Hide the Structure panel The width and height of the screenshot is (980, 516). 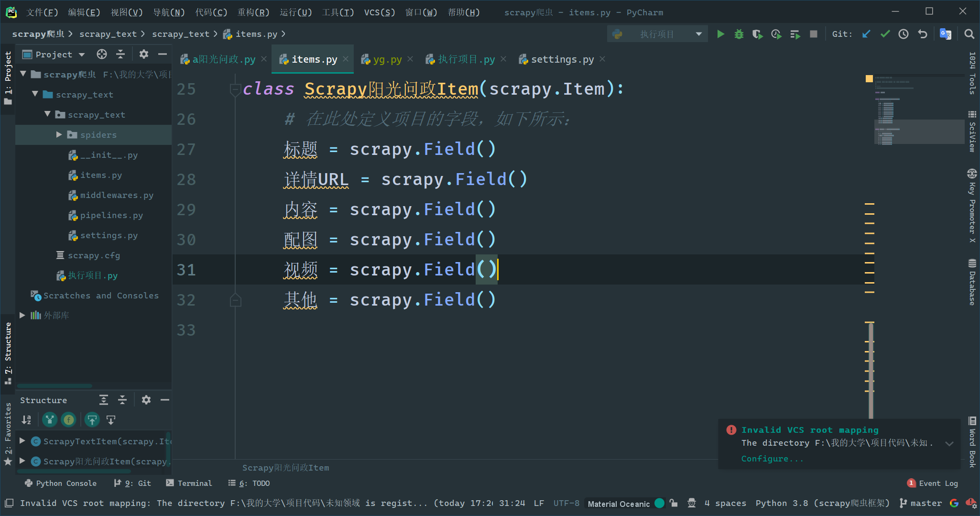165,400
